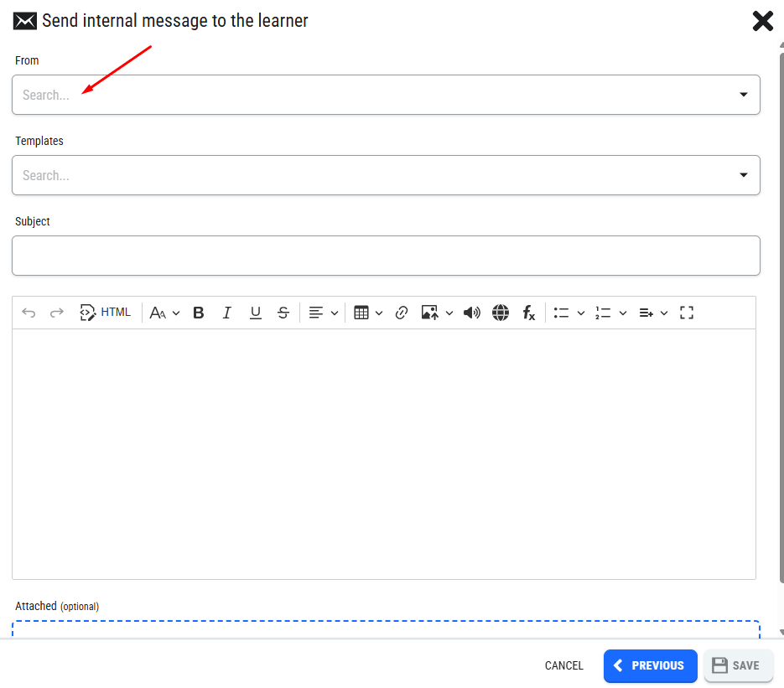The width and height of the screenshot is (784, 688).
Task: Click the text alignment icon
Action: [x=315, y=313]
